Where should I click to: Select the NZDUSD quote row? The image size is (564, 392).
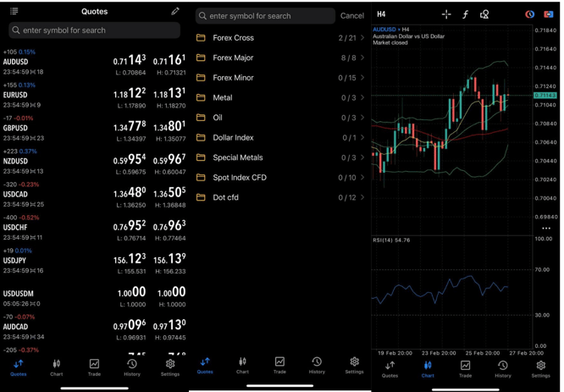pos(94,162)
